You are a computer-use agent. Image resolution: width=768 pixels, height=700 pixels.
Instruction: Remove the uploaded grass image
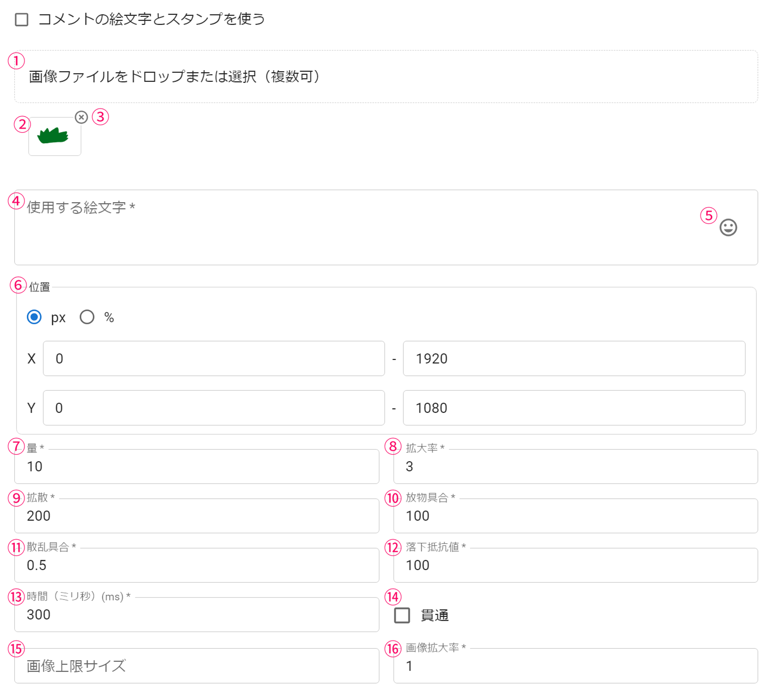81,117
